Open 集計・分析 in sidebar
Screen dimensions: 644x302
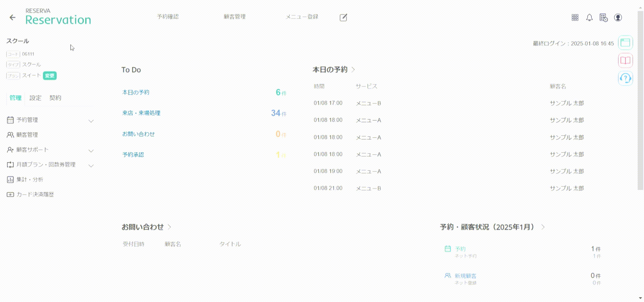pos(30,180)
